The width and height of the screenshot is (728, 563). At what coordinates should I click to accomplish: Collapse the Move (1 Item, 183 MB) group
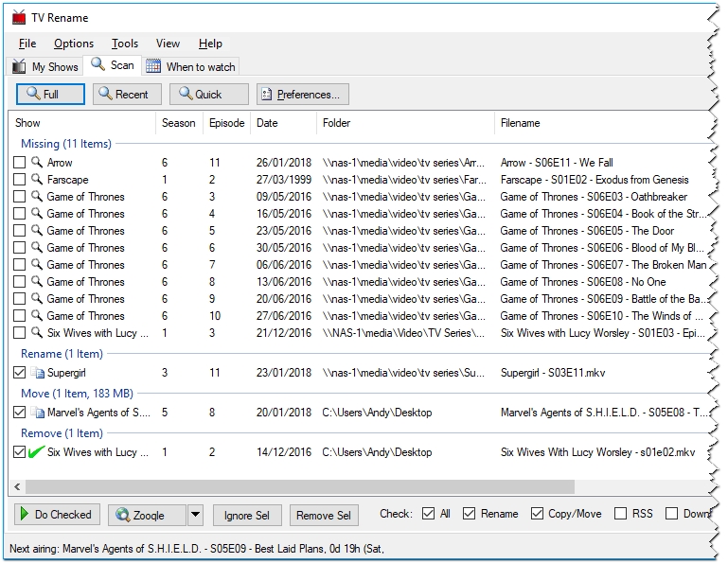[79, 394]
